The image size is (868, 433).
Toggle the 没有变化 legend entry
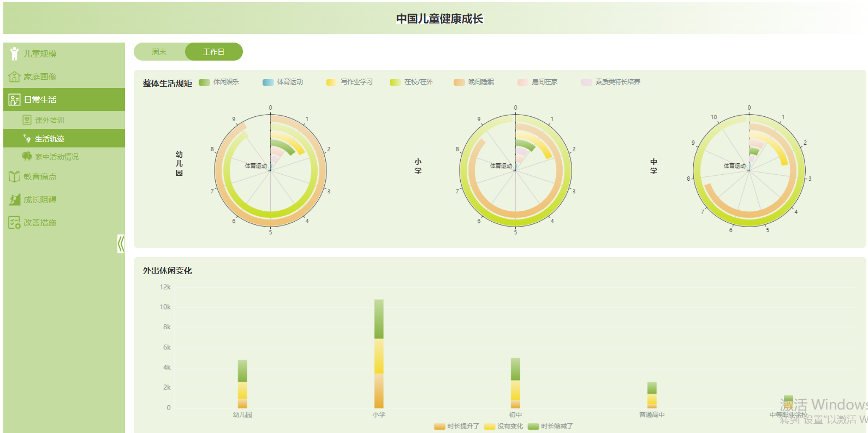(503, 426)
